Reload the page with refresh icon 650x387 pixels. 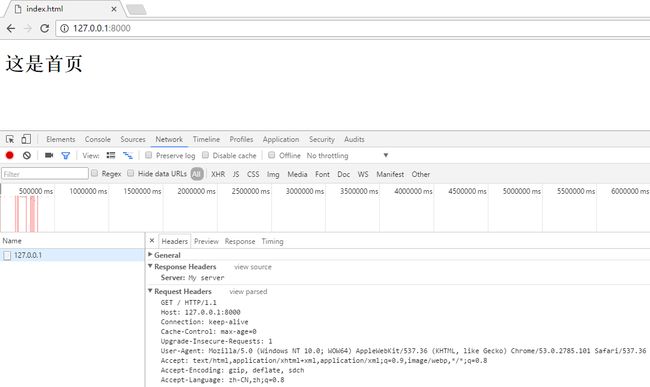44,28
